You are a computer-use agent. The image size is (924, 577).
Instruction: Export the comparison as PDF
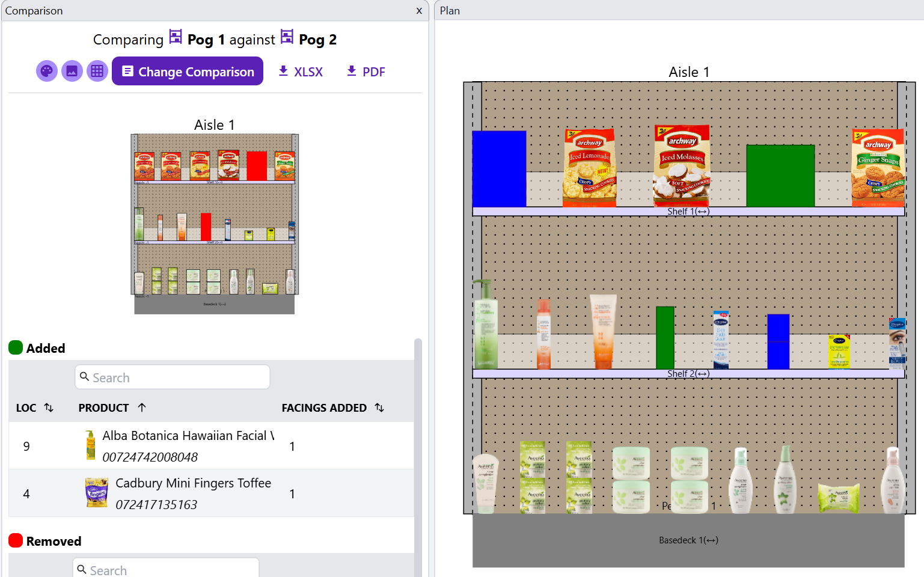[366, 72]
